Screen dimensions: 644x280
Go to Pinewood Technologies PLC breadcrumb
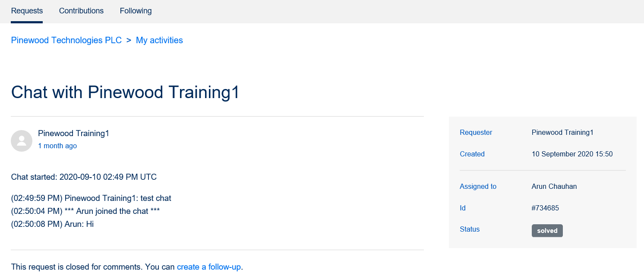(x=66, y=40)
